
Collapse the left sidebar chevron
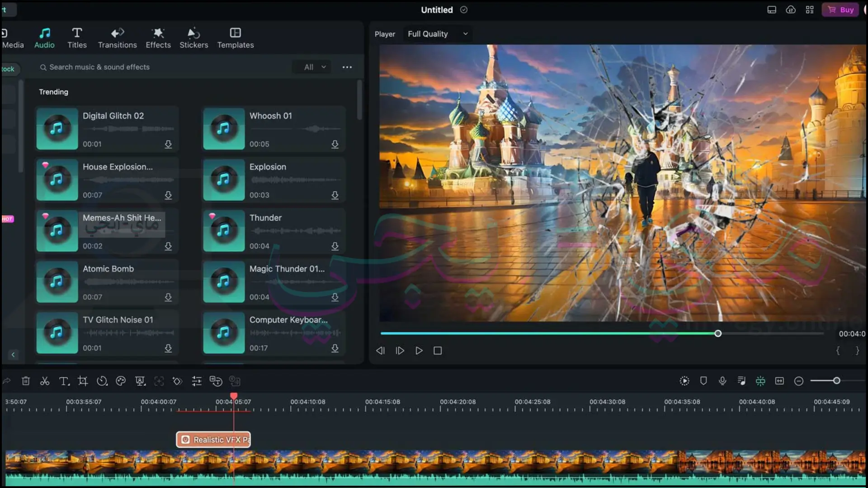(13, 355)
